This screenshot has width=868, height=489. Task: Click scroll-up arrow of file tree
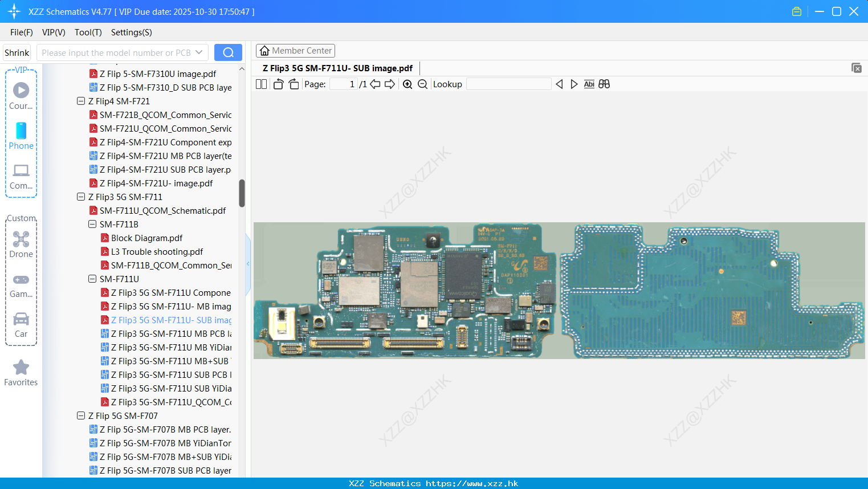242,69
